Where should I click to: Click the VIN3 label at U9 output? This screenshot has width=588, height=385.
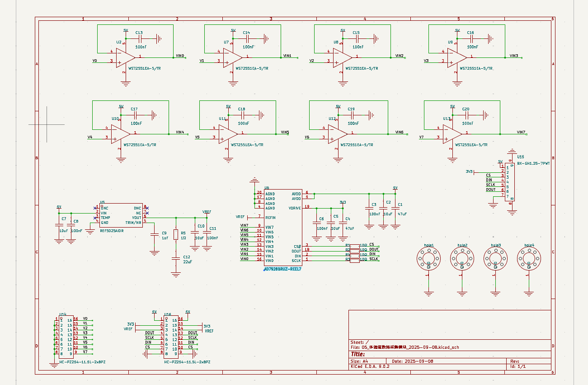[x=513, y=56]
